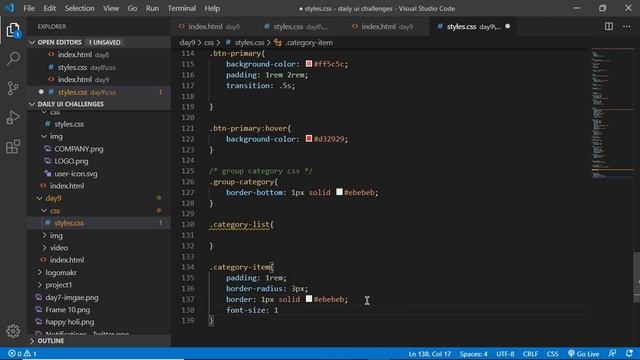Switch to the styles.css day8 tab
Image resolution: width=640 pixels, height=360 pixels.
(300, 27)
